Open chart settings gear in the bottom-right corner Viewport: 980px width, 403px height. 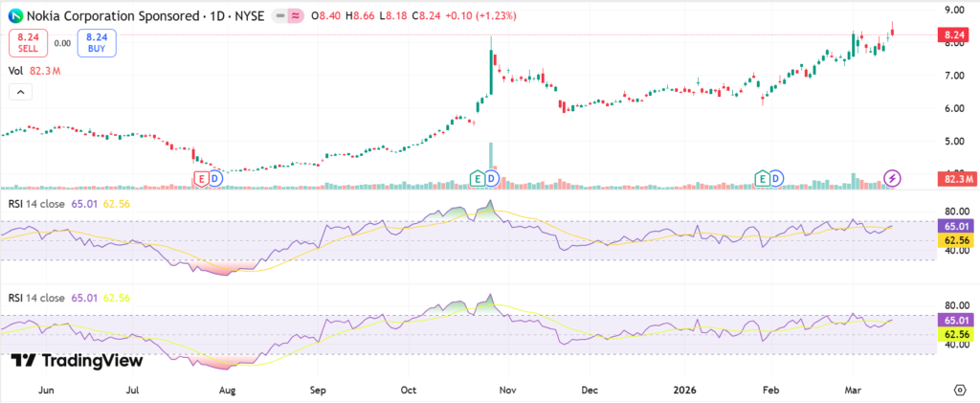(959, 391)
